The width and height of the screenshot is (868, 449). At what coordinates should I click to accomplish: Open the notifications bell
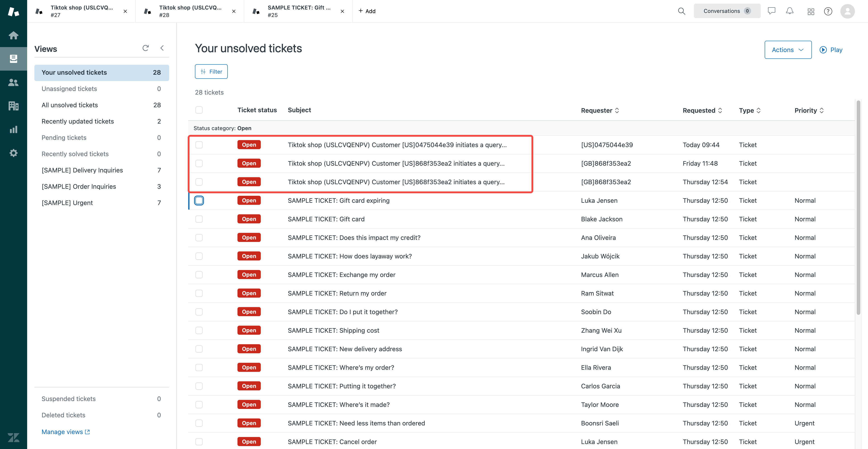[790, 11]
